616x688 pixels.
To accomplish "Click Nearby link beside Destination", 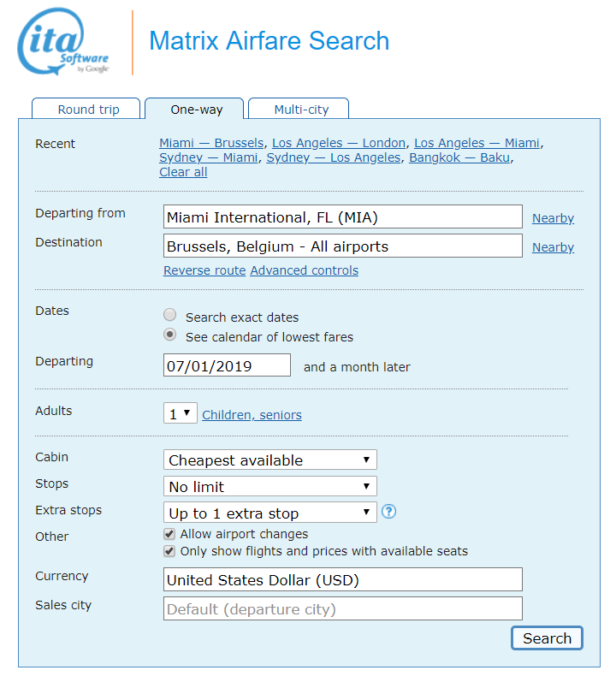I will pyautogui.click(x=553, y=247).
